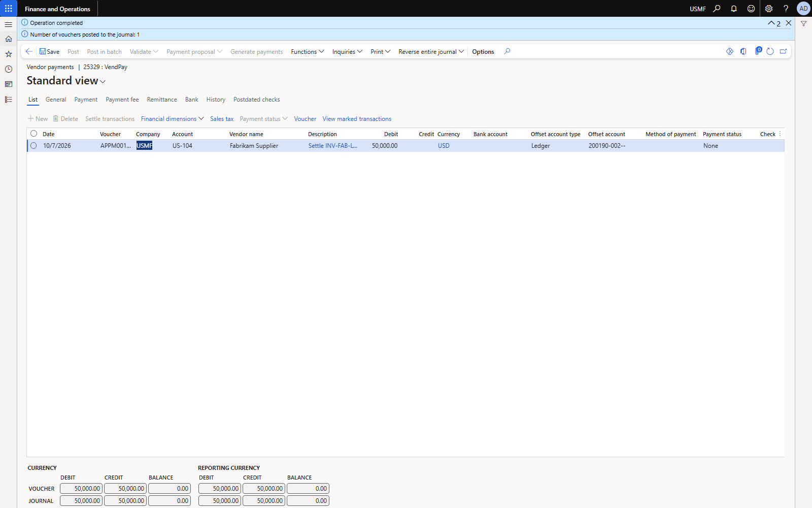Click Journal debit 50,000.00 field
The image size is (812, 508).
[x=81, y=500]
